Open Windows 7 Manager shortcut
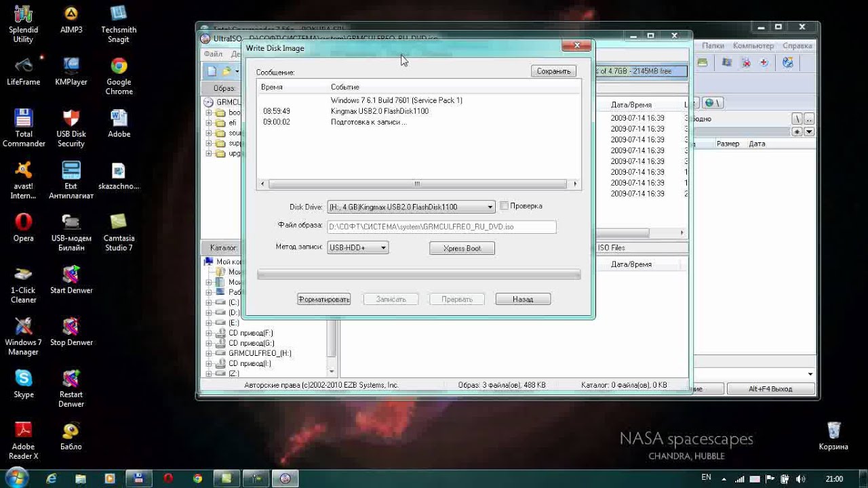The height and width of the screenshot is (488, 868). pyautogui.click(x=23, y=337)
